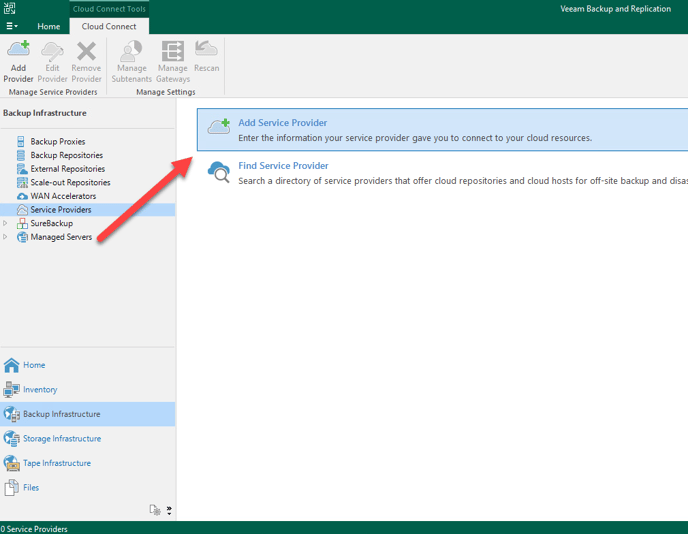Expand the Managed Servers tree node
The height and width of the screenshot is (534, 688).
[5, 237]
